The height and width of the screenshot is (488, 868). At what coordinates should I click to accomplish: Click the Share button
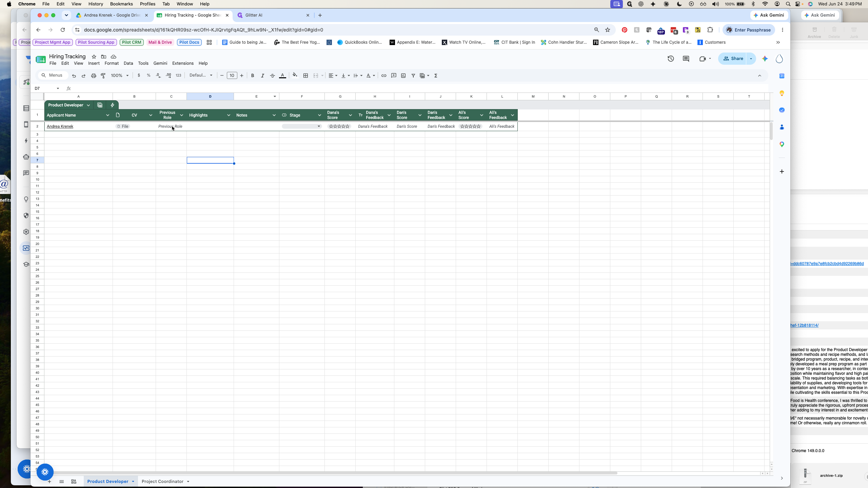coord(733,59)
